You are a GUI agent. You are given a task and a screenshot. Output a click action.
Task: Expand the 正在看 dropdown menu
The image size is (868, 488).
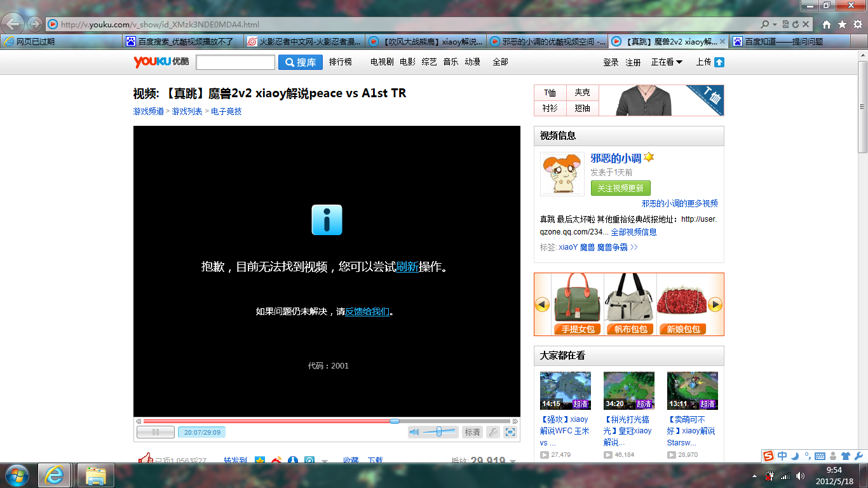[667, 62]
